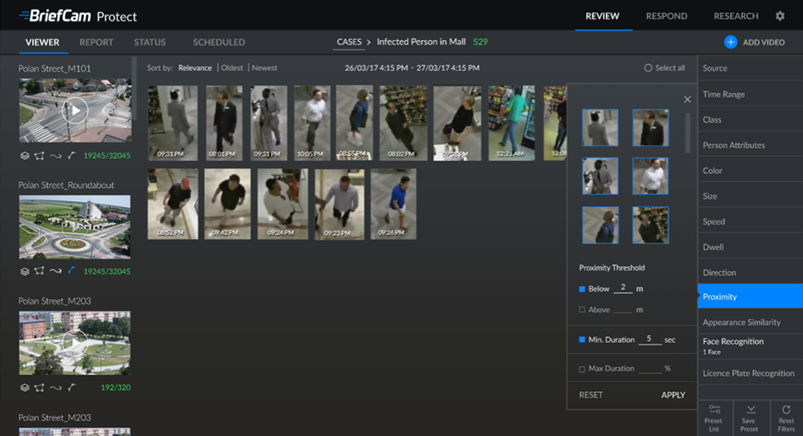Click the APPLY button in Proximity panel
The width and height of the screenshot is (803, 436).
tap(673, 395)
